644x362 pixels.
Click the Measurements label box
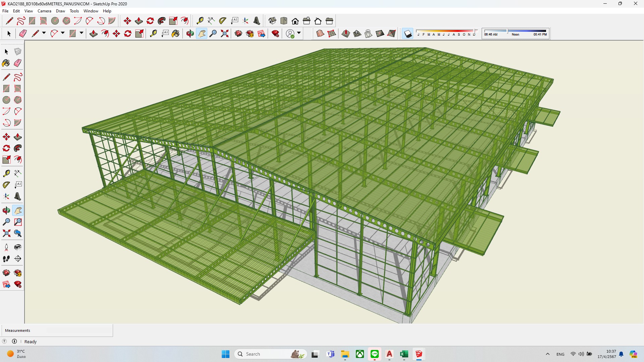click(17, 330)
